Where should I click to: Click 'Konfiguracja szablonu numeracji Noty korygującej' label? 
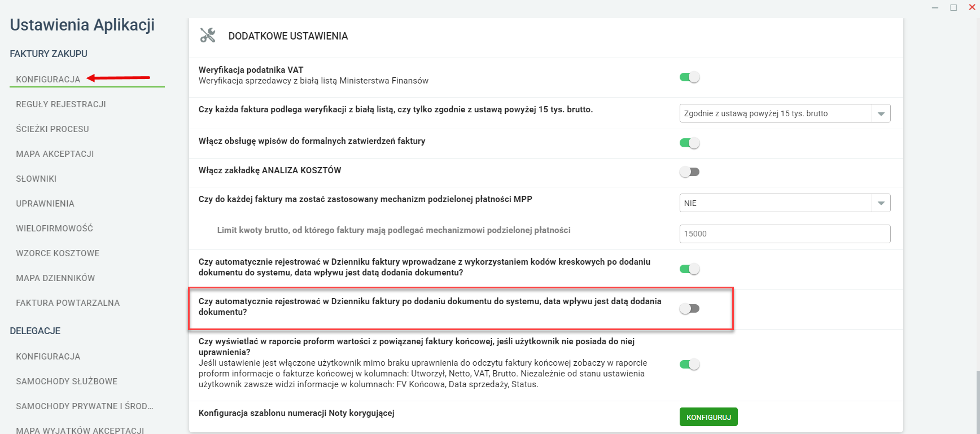(296, 413)
